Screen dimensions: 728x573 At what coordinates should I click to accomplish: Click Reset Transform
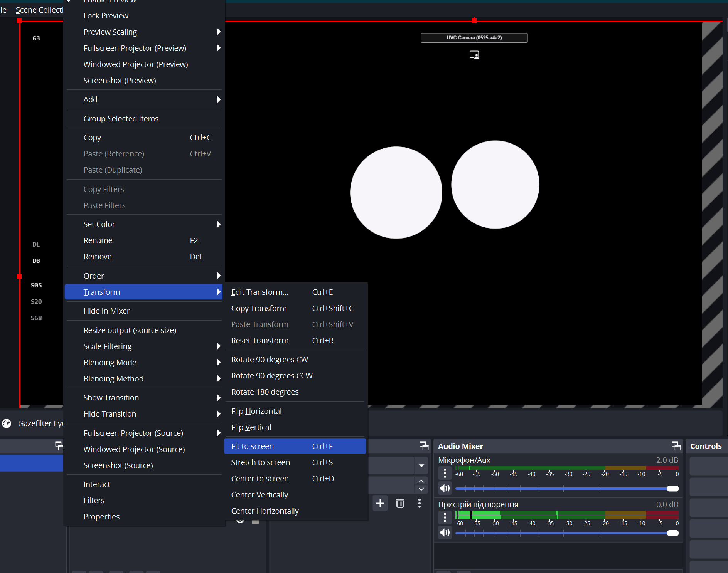[x=260, y=340]
